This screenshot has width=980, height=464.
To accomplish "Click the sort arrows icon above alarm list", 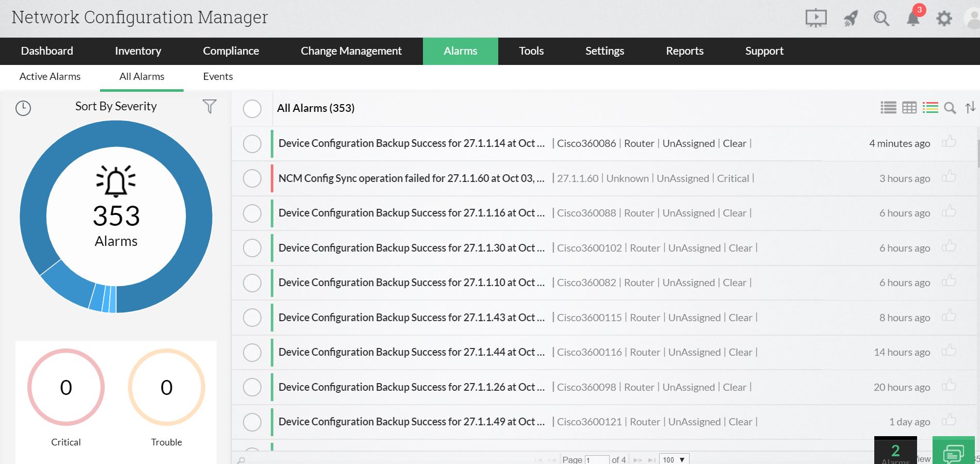I will (x=971, y=108).
